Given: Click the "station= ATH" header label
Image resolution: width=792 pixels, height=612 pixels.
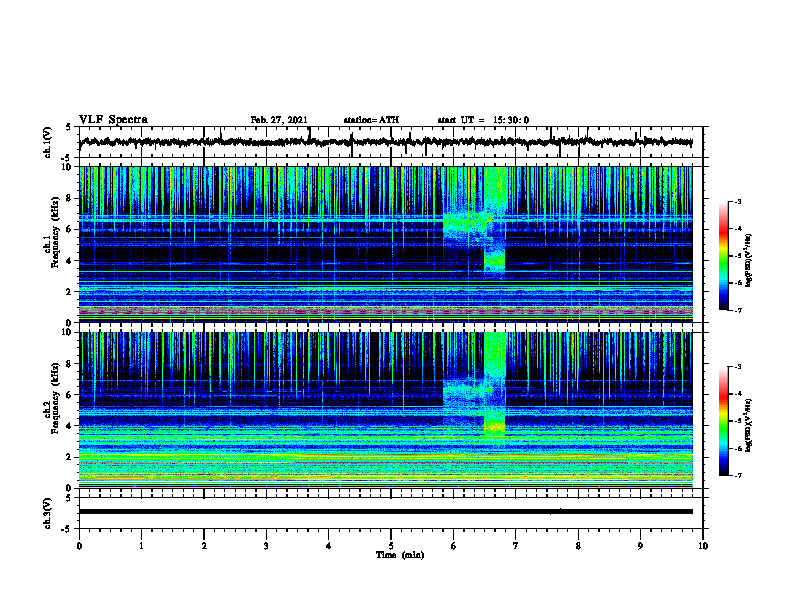Looking at the screenshot, I should point(371,120).
